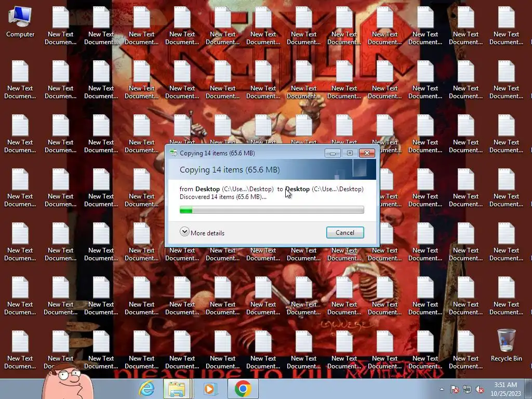Open the Peter Griffin Start button

[68, 381]
